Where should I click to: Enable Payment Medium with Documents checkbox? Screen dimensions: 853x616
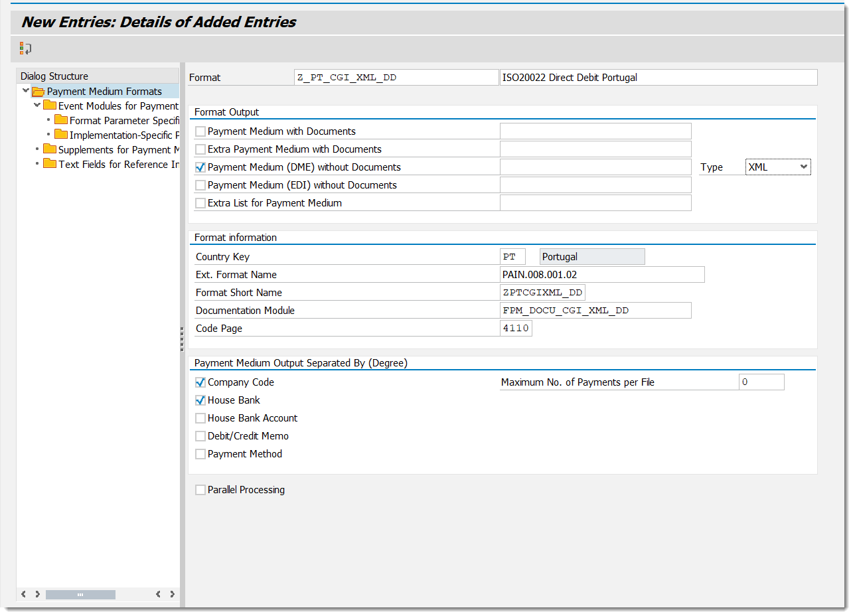(x=200, y=131)
